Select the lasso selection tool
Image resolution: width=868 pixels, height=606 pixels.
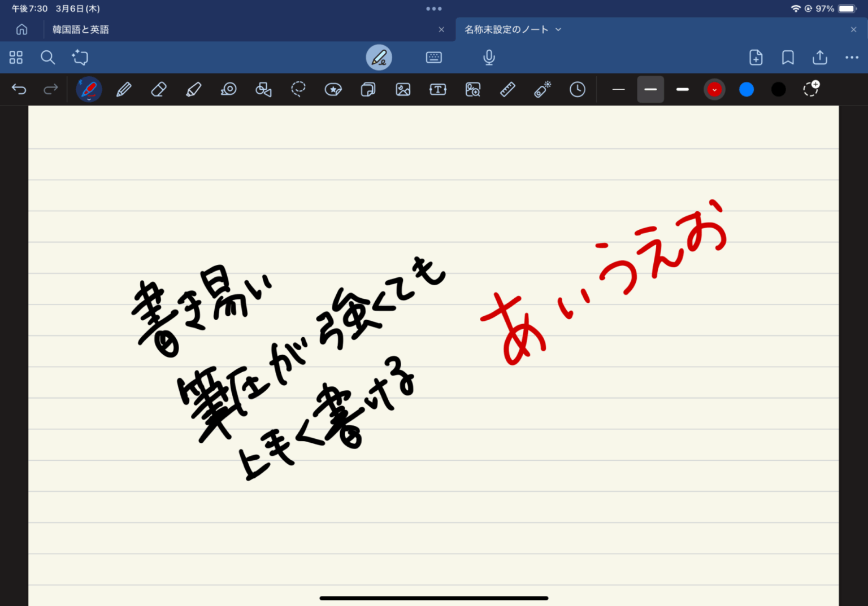[298, 89]
